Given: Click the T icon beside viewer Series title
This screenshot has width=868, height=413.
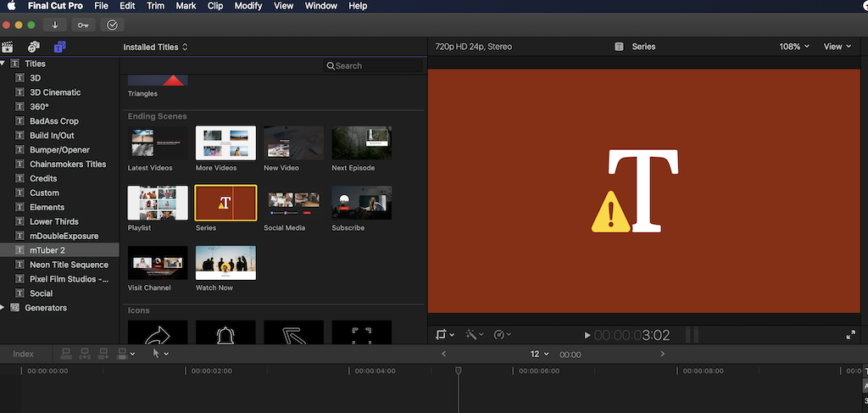Looking at the screenshot, I should point(619,47).
